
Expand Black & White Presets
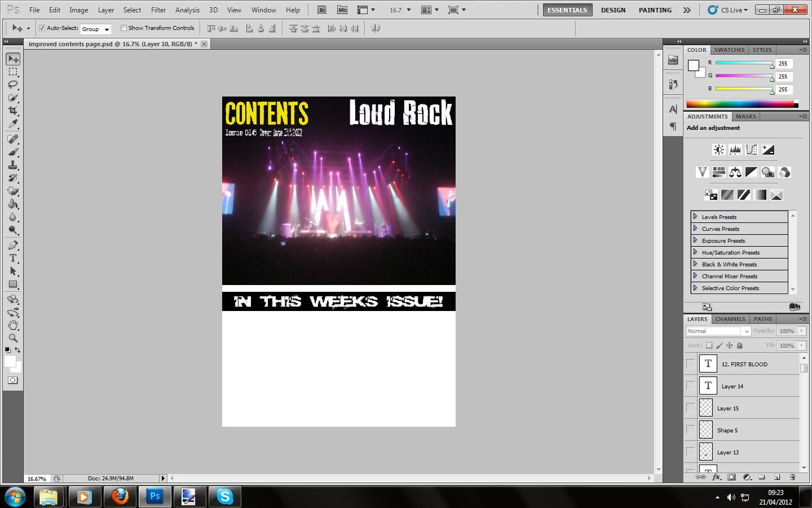695,264
